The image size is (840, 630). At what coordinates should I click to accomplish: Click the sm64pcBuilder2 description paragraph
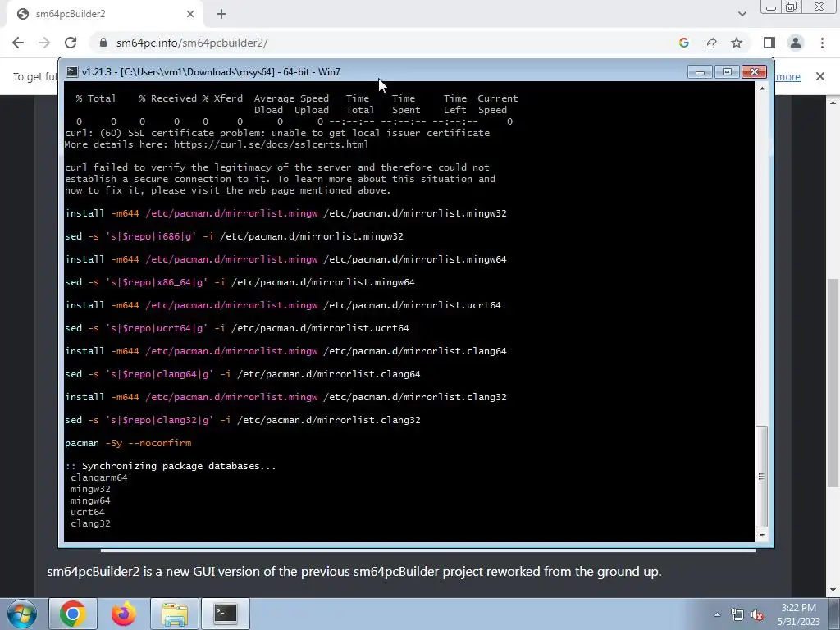pos(354,571)
